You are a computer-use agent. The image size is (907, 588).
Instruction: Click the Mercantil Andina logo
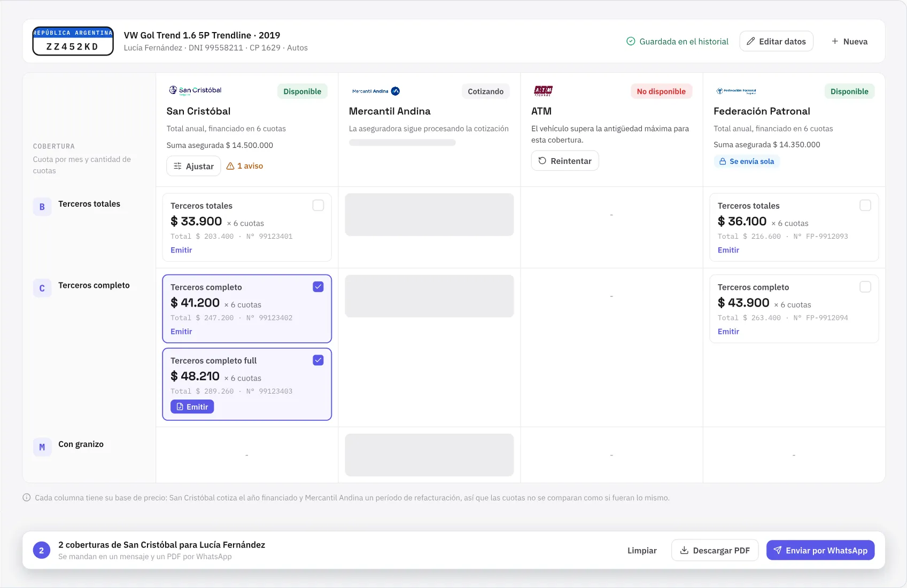tap(376, 91)
